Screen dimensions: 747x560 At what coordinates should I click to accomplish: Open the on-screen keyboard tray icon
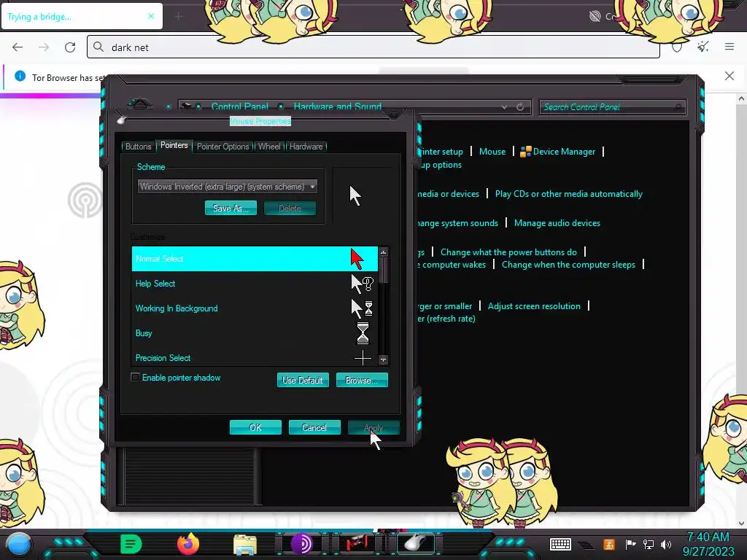pyautogui.click(x=560, y=544)
